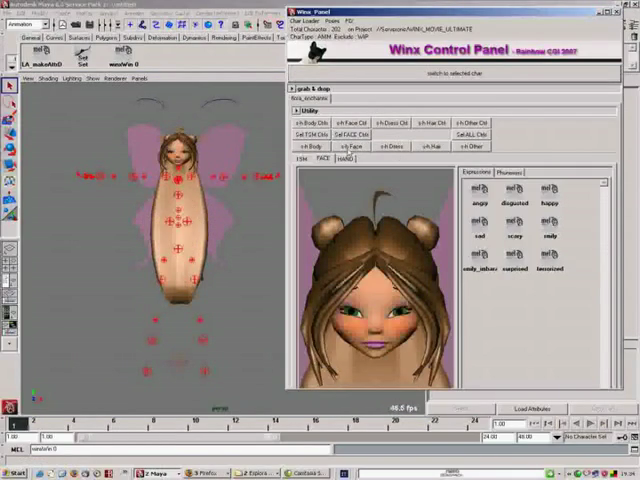Apply the surprised expression

tap(515, 260)
